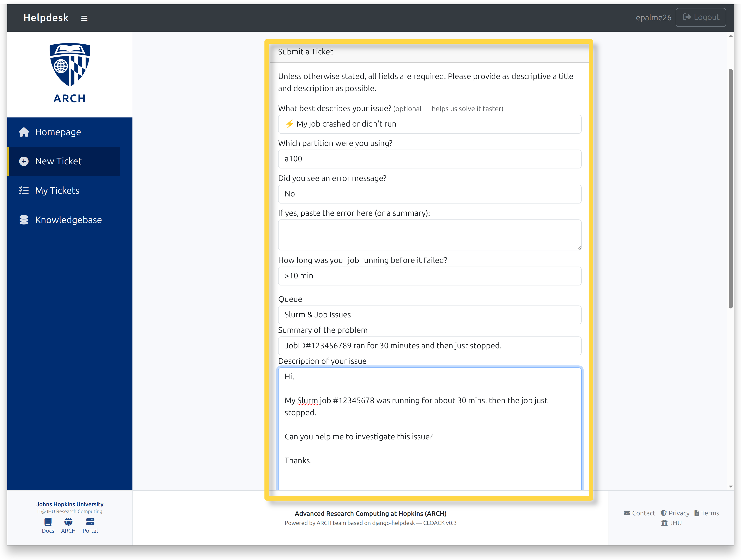Open My Tickets in sidebar
The width and height of the screenshot is (741, 560).
pyautogui.click(x=64, y=190)
